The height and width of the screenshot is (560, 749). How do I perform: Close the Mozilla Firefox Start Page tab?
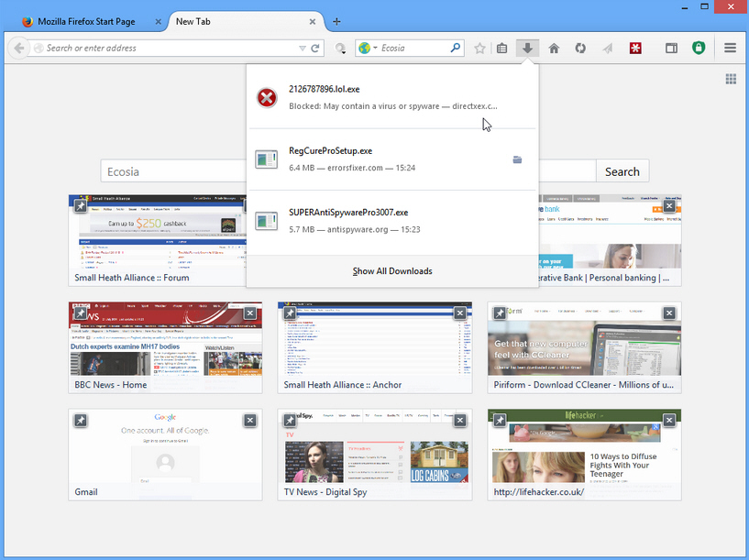pyautogui.click(x=158, y=21)
